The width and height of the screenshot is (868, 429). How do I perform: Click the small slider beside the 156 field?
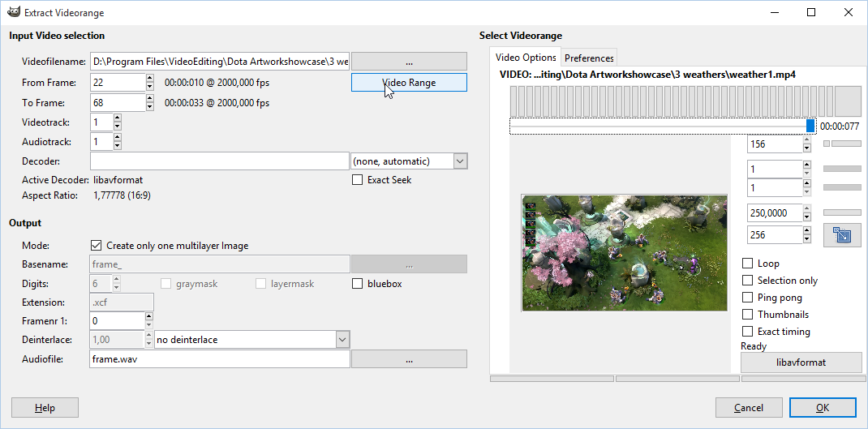(x=843, y=144)
